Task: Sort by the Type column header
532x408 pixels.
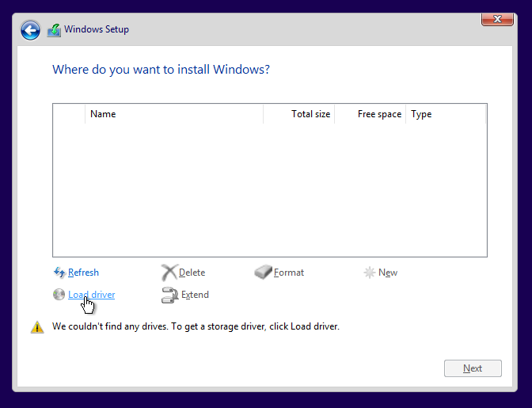Action: [446, 114]
